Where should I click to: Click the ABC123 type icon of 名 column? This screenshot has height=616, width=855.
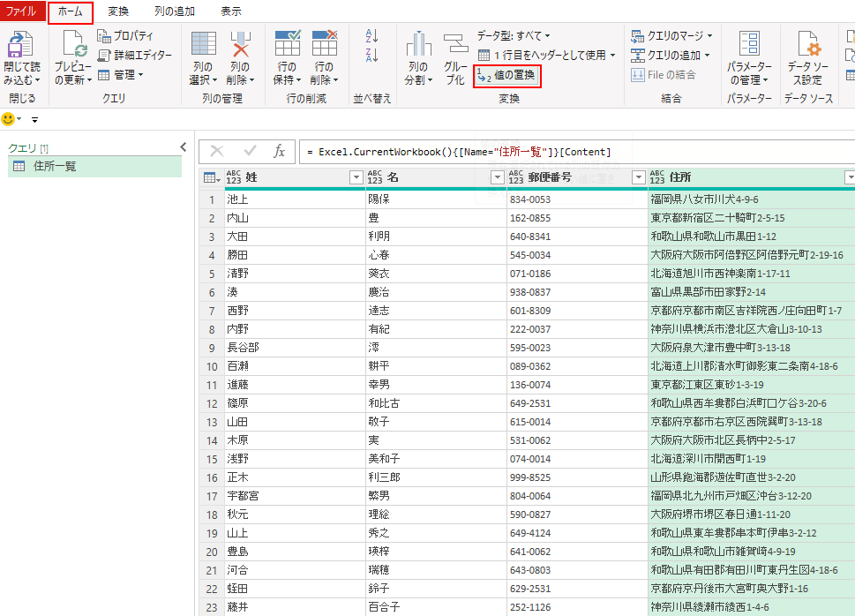tap(375, 177)
